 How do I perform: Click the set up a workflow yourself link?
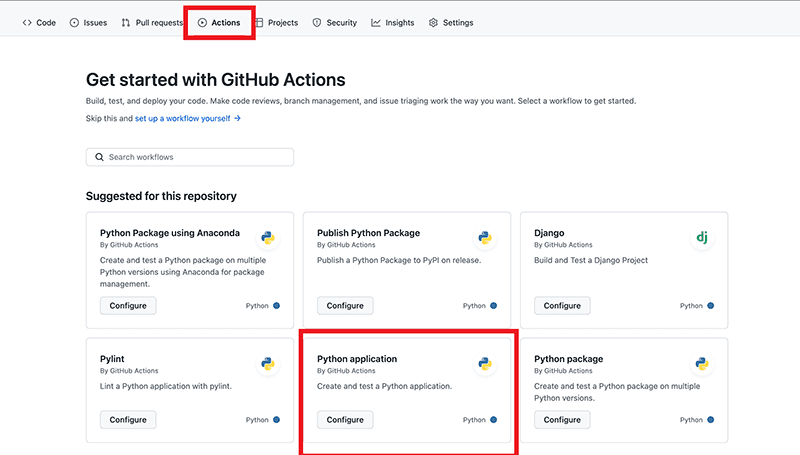(188, 118)
